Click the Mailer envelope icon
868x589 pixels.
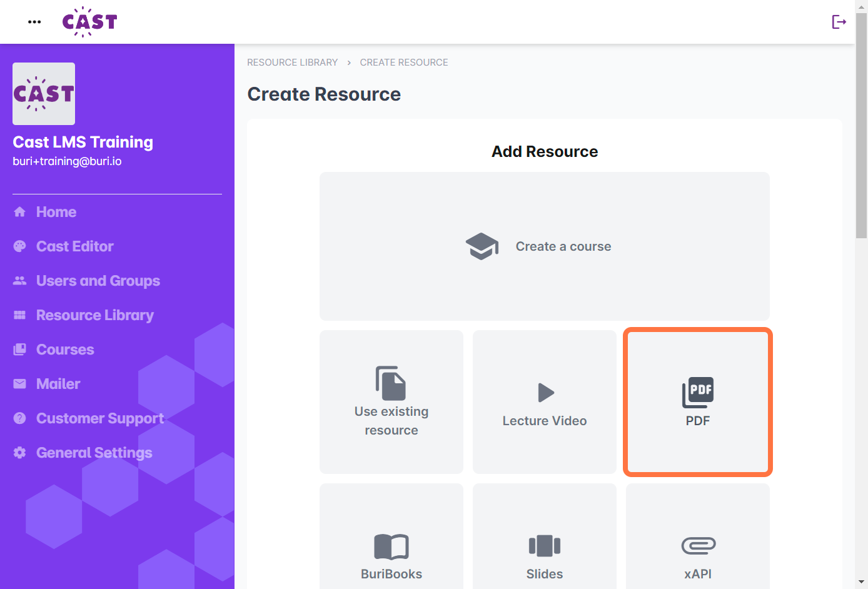[20, 384]
